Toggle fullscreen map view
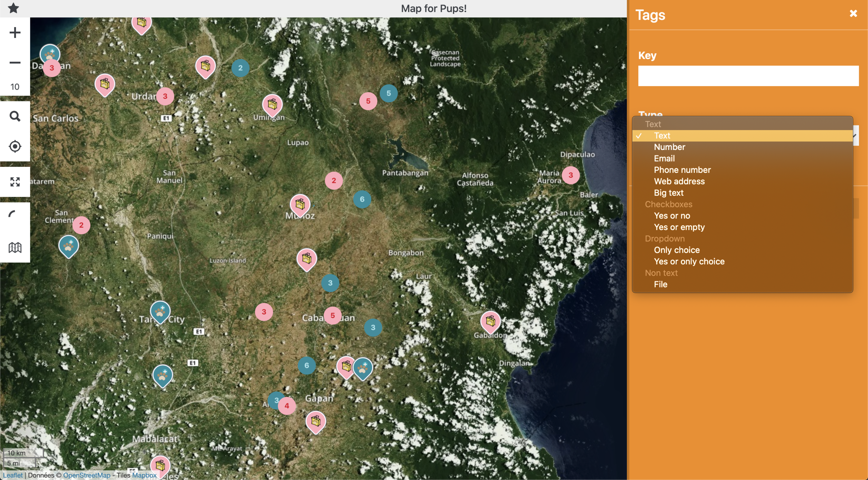Screen dimensions: 868x480 click(15, 182)
